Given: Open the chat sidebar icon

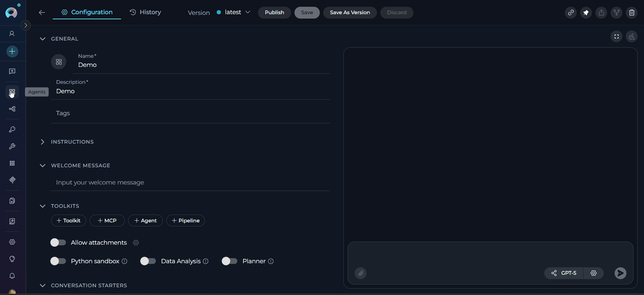Looking at the screenshot, I should [x=12, y=71].
